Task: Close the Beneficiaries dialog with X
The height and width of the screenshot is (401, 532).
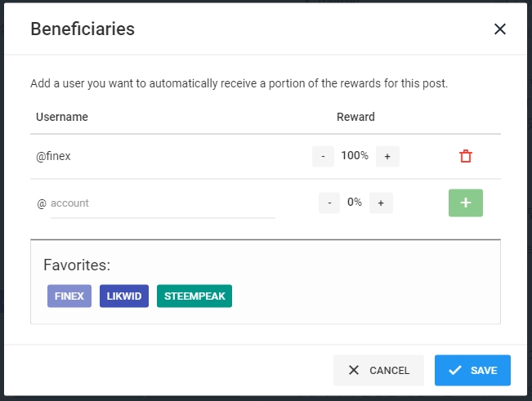Action: pyautogui.click(x=500, y=29)
